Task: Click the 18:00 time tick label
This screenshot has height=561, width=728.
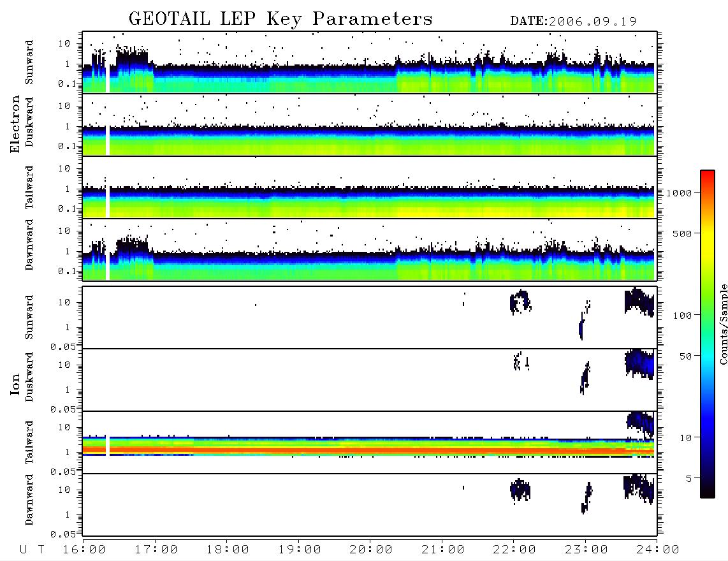Action: (x=228, y=550)
